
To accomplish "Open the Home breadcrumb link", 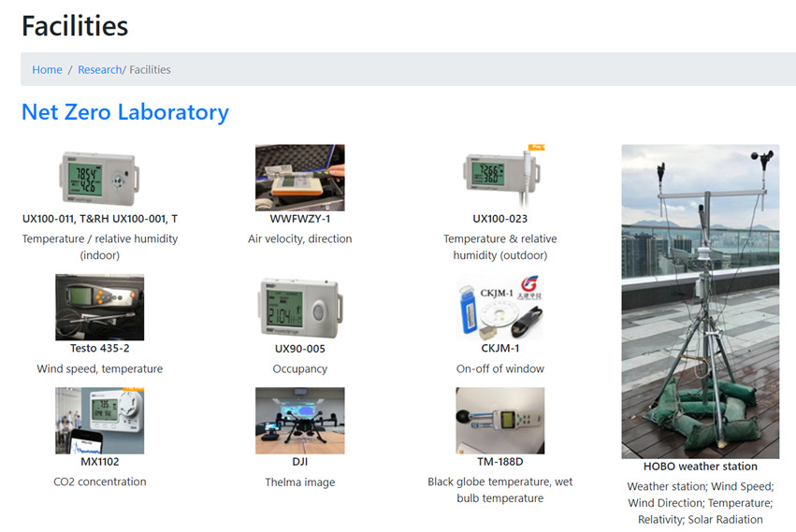I will tap(47, 69).
